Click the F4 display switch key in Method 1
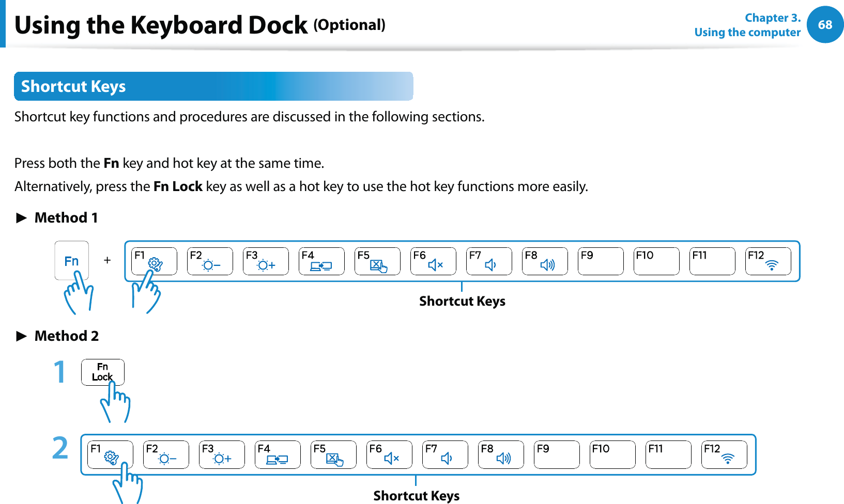Screen dimensions: 844x504 (x=321, y=261)
